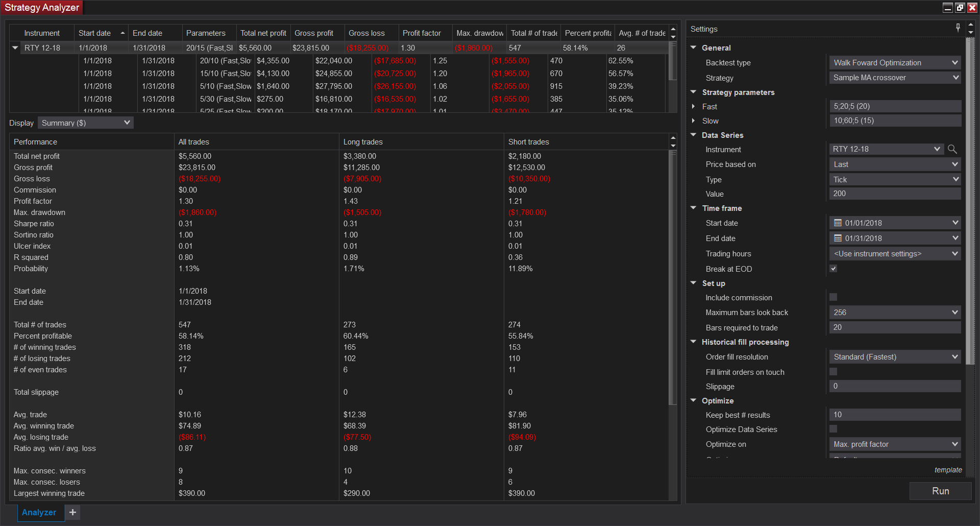Click the Fast 5;20;5 (20) field
The image size is (980, 526).
[x=895, y=106]
